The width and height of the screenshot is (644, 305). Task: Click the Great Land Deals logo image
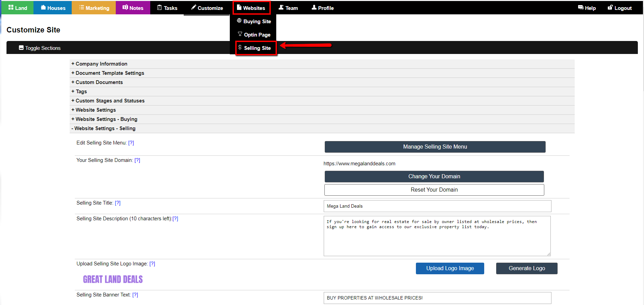point(113,279)
